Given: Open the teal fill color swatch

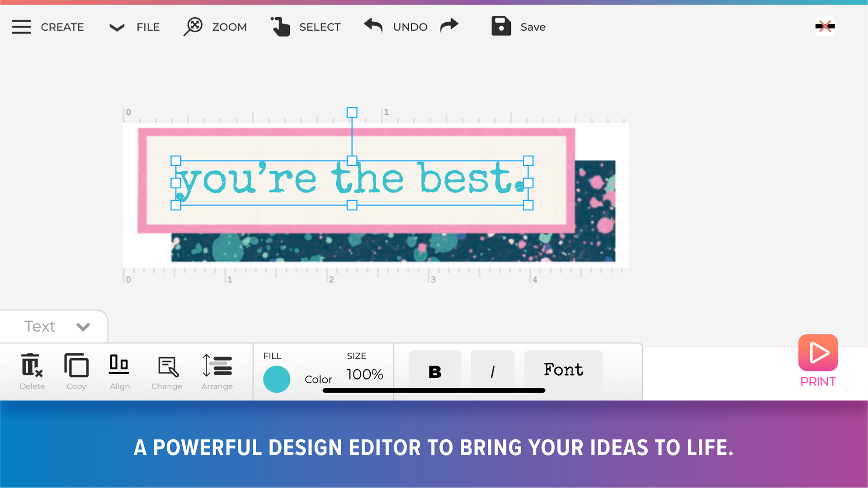Looking at the screenshot, I should click(277, 379).
